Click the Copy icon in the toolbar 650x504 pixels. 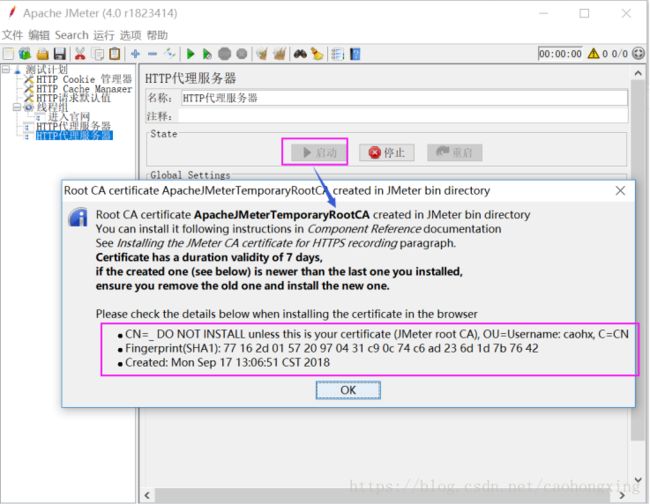[x=98, y=54]
